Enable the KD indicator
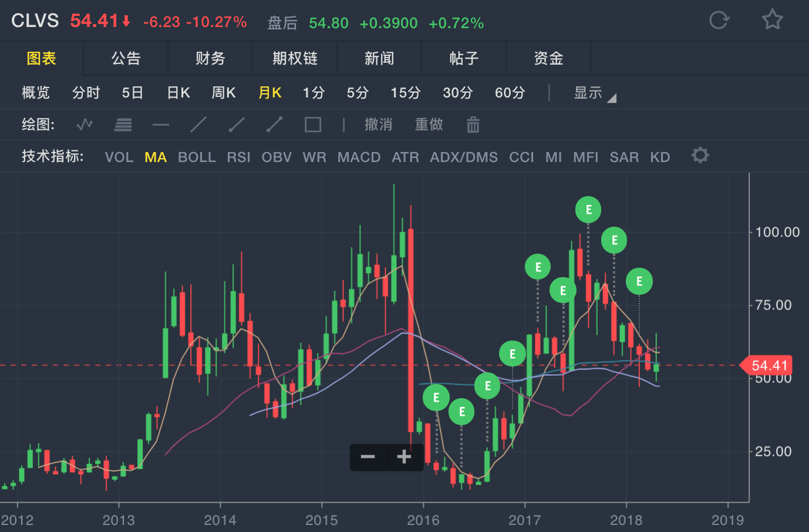The width and height of the screenshot is (809, 532). [x=660, y=157]
